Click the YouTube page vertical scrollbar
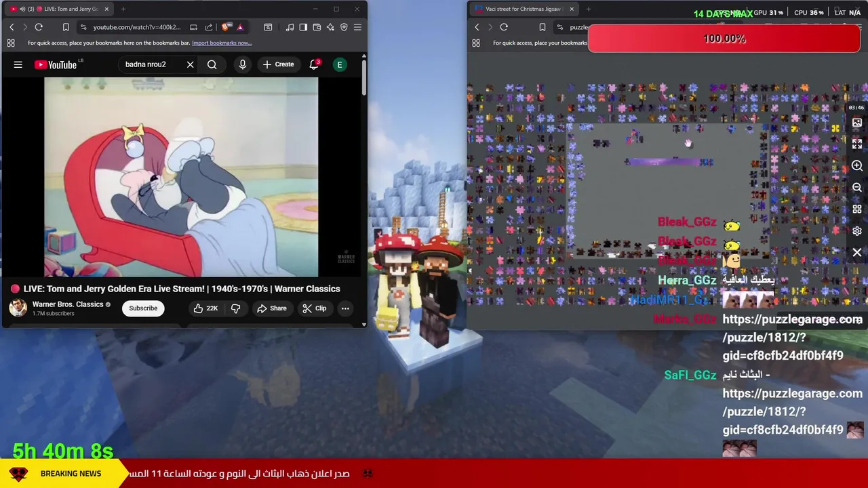868x488 pixels. (x=363, y=78)
